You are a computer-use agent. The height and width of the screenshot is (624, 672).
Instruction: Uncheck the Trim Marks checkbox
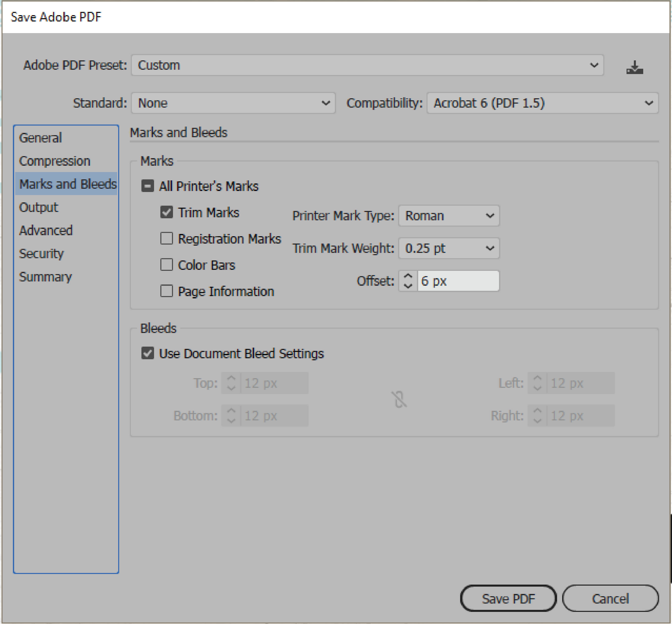[x=167, y=212]
